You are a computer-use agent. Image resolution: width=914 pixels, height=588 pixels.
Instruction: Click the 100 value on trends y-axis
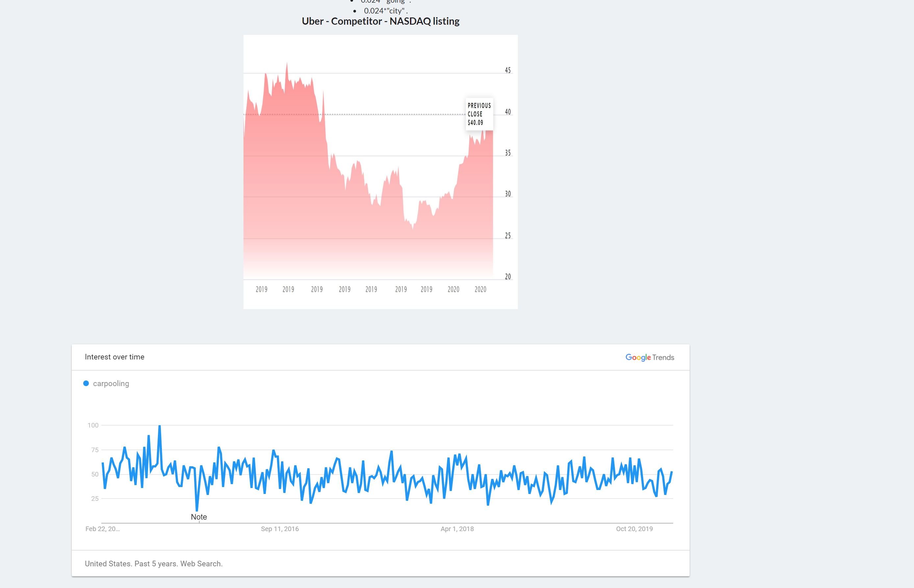[93, 425]
